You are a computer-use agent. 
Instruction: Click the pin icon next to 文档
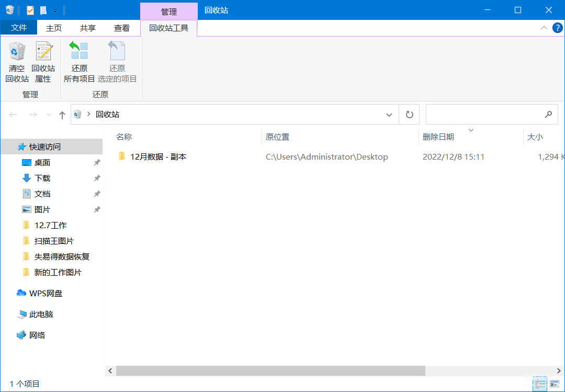tap(97, 194)
